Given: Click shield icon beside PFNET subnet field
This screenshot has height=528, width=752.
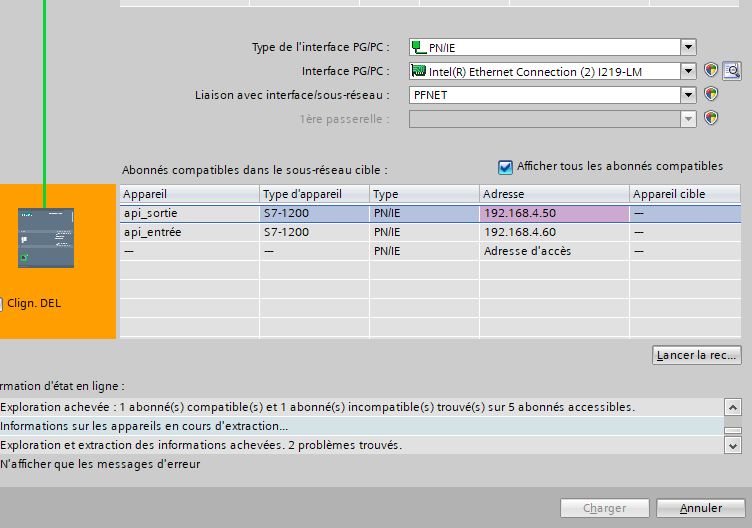Looking at the screenshot, I should point(711,94).
